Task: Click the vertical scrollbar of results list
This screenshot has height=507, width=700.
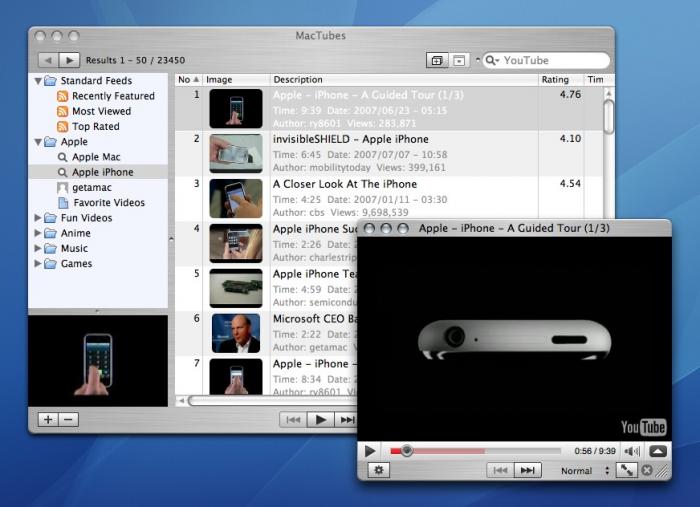Action: pos(608,117)
